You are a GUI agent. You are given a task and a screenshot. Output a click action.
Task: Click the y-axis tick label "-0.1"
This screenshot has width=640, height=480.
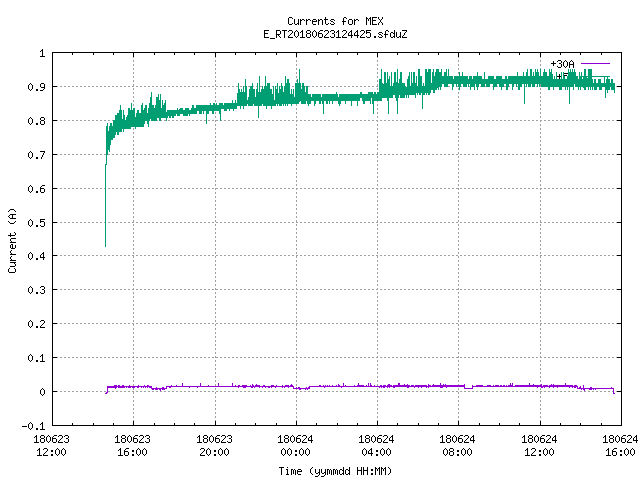pyautogui.click(x=33, y=426)
